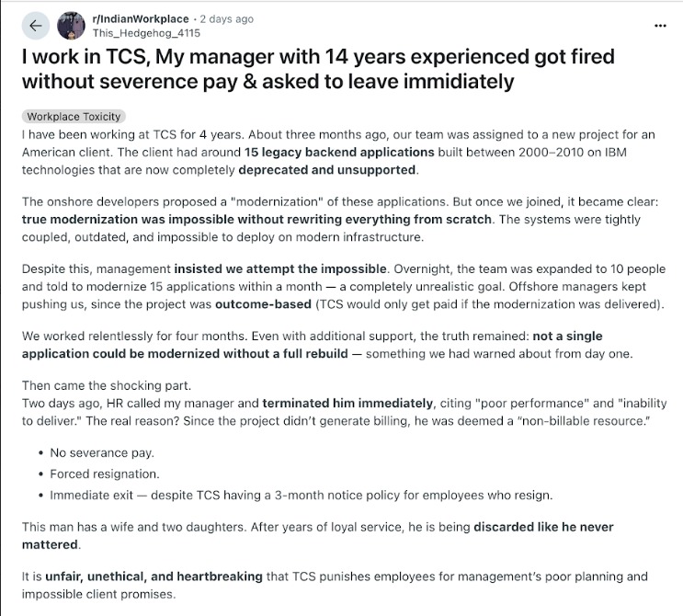Click the "Then came the shocking part." line

click(102, 385)
